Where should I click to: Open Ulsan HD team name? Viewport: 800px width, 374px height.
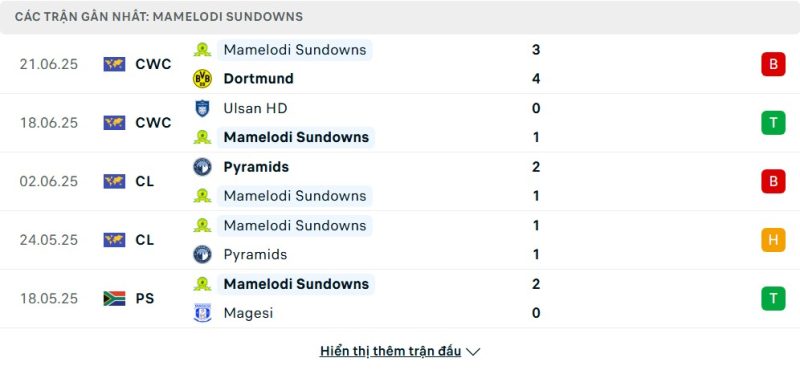point(255,108)
